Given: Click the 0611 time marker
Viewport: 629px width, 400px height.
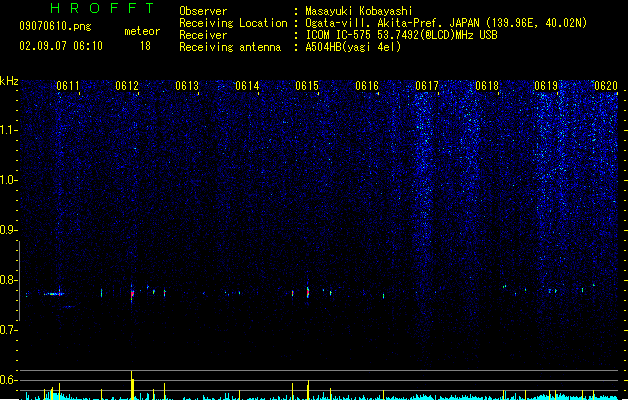Looking at the screenshot, I should (68, 86).
